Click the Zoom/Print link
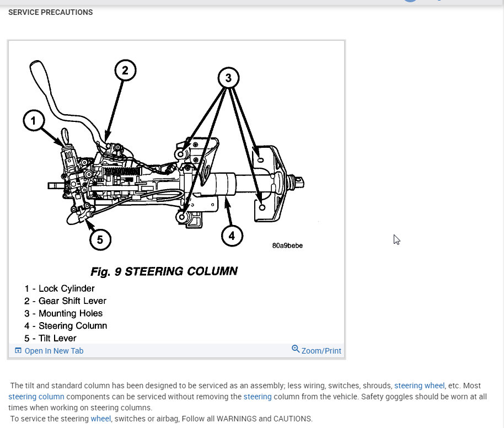 (x=321, y=351)
